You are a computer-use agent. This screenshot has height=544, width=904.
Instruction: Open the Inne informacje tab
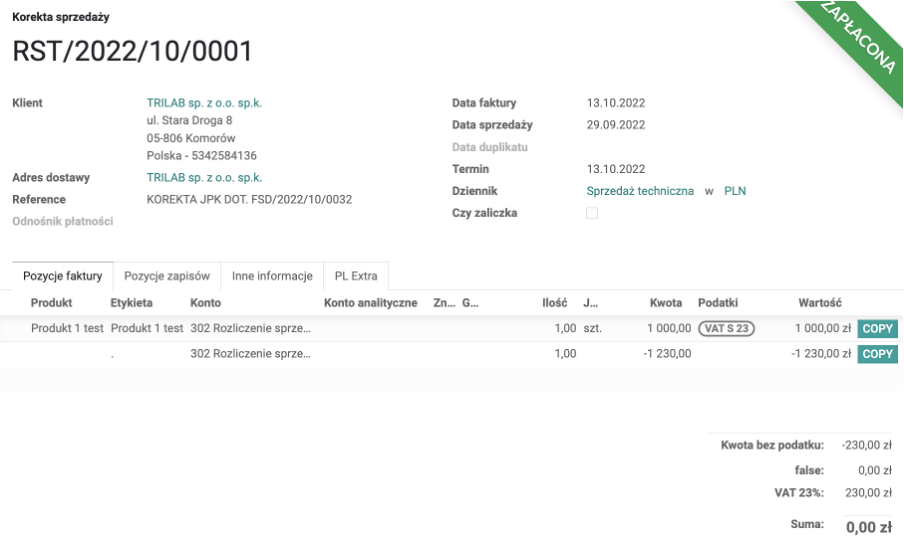tap(272, 276)
